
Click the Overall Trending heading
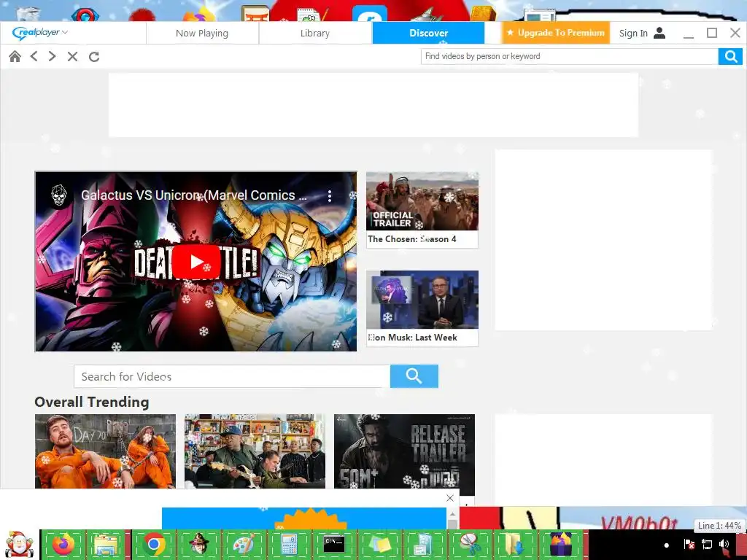coord(91,402)
